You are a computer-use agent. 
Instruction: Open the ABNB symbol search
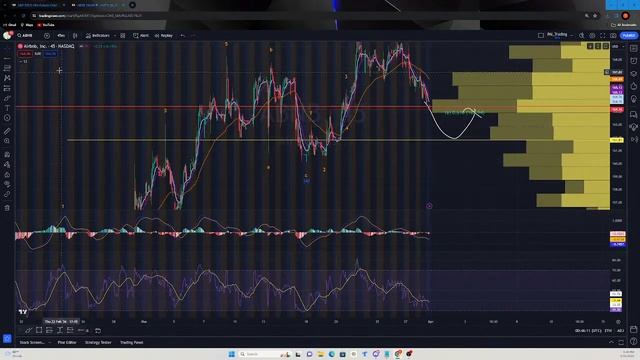click(x=25, y=36)
